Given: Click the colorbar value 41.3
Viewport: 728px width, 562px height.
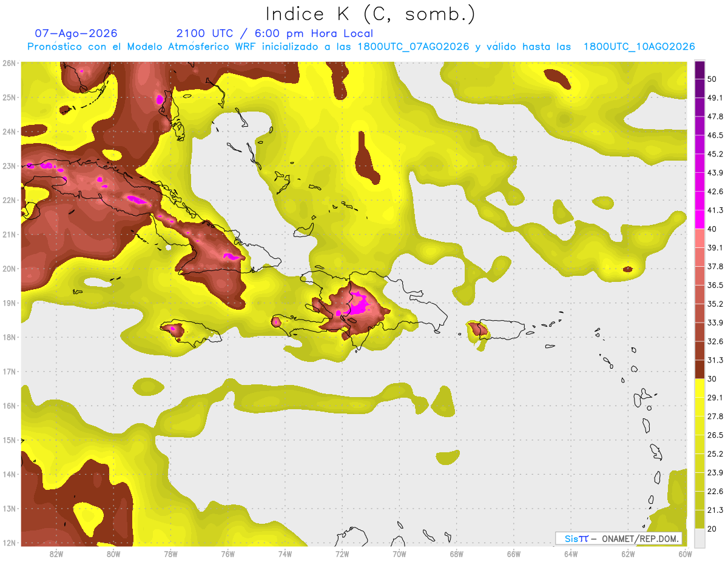Looking at the screenshot, I should point(715,210).
